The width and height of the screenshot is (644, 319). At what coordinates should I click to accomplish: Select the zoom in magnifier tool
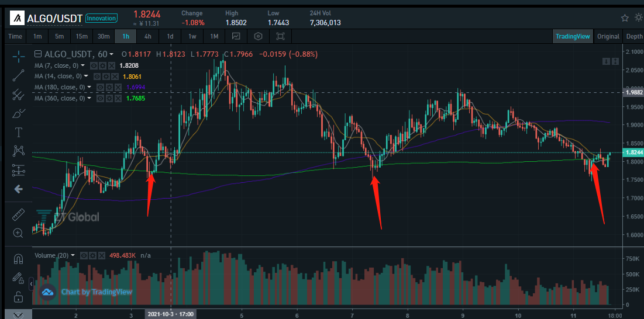point(18,233)
